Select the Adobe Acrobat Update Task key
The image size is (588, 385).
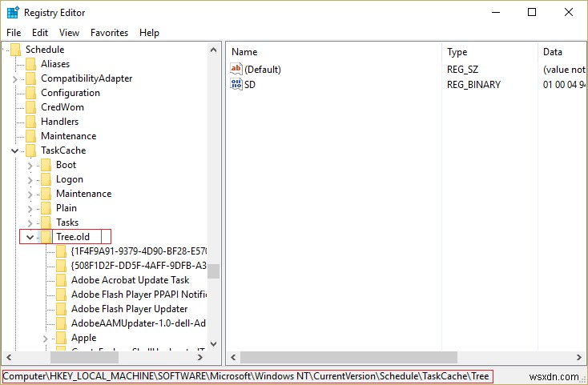coord(130,280)
